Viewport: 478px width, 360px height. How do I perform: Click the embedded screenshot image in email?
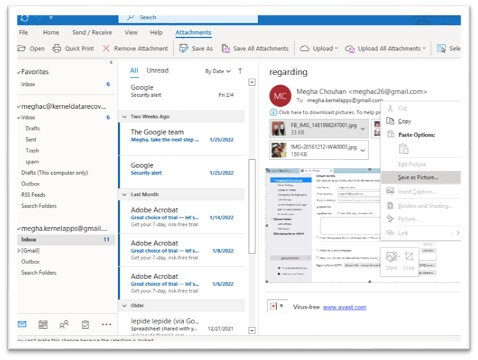click(323, 225)
